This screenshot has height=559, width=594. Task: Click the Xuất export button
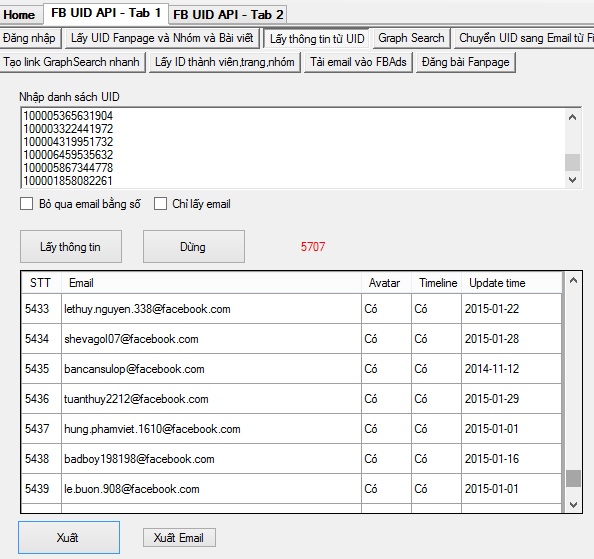pos(69,537)
